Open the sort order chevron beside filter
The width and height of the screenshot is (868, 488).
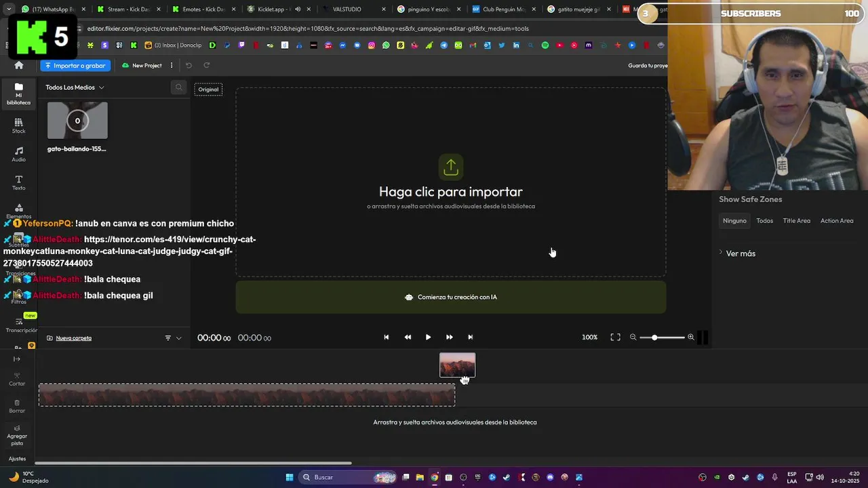point(179,338)
